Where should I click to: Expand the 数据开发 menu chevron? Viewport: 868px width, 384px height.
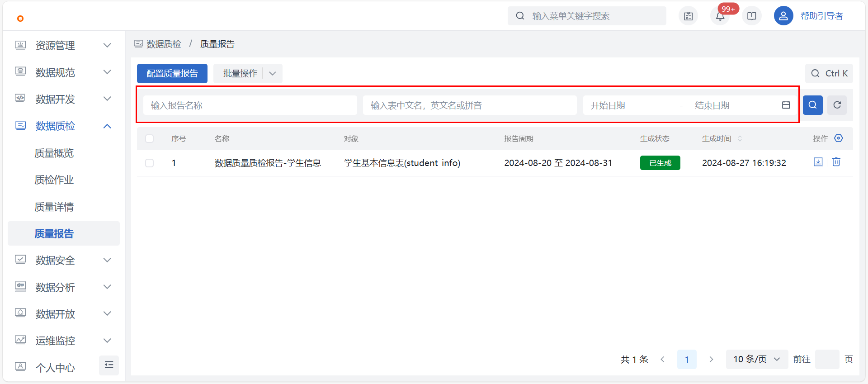(x=107, y=99)
